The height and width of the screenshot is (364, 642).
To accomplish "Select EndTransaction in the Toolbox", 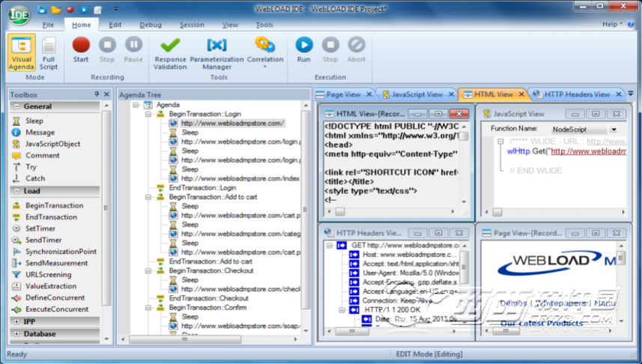I will (x=51, y=216).
